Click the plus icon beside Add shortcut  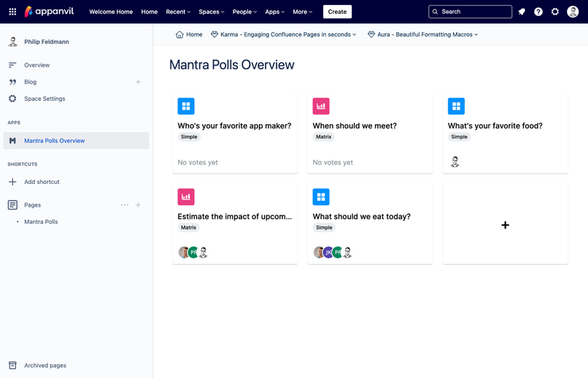pos(12,182)
